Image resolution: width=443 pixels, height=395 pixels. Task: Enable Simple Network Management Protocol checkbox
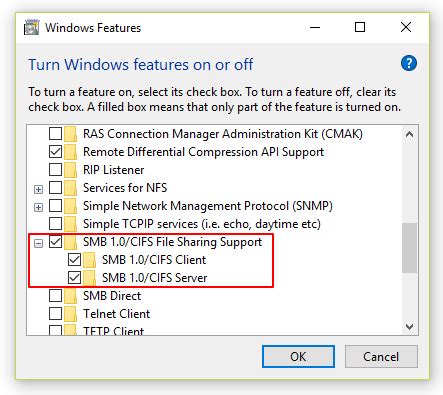point(55,206)
